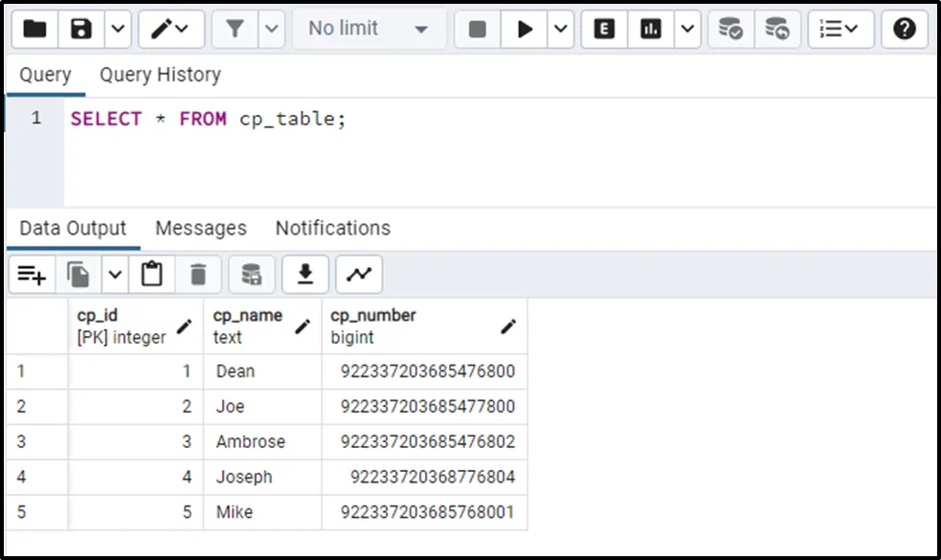Click the cp_name column header
The height and width of the screenshot is (560, 941).
[248, 325]
